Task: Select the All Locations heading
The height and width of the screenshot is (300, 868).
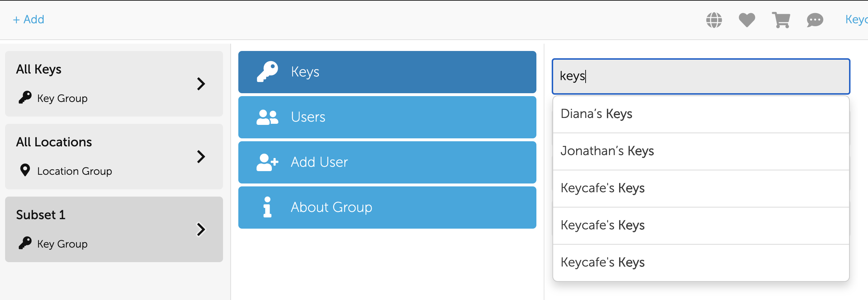Action: click(54, 142)
